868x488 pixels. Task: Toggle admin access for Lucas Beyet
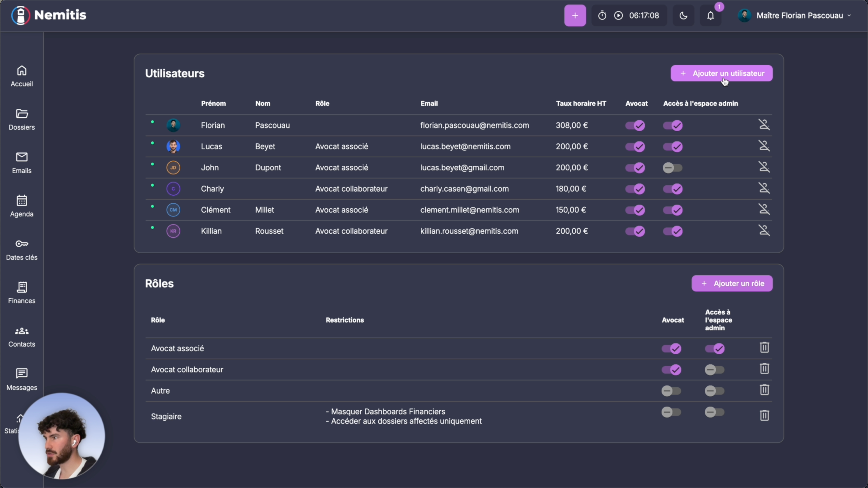673,147
